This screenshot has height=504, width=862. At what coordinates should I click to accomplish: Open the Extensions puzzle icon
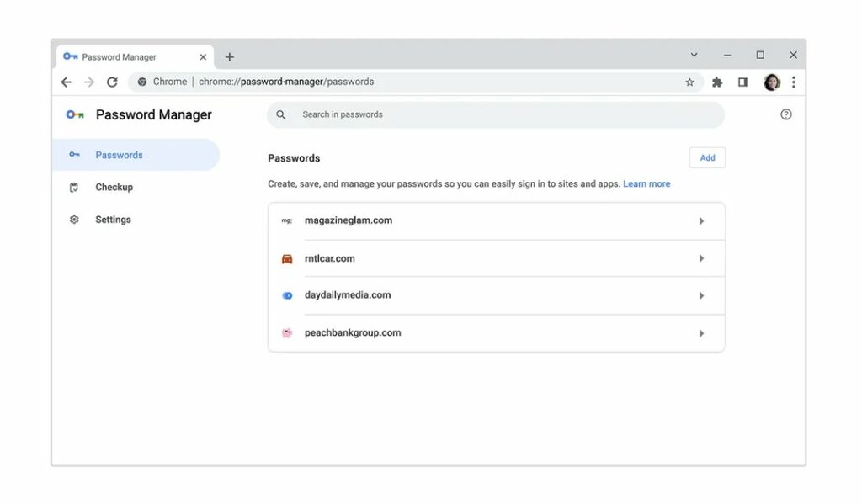click(x=717, y=82)
